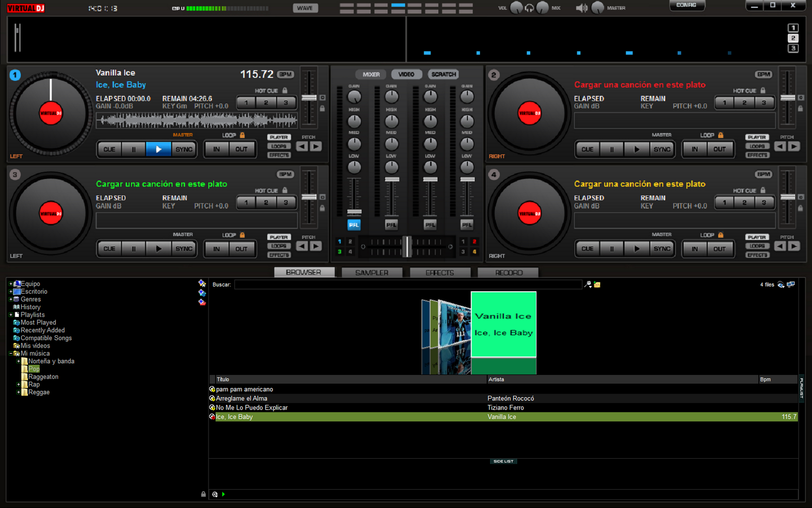
Task: Click the eye icon near the 4 files counter
Action: point(781,284)
